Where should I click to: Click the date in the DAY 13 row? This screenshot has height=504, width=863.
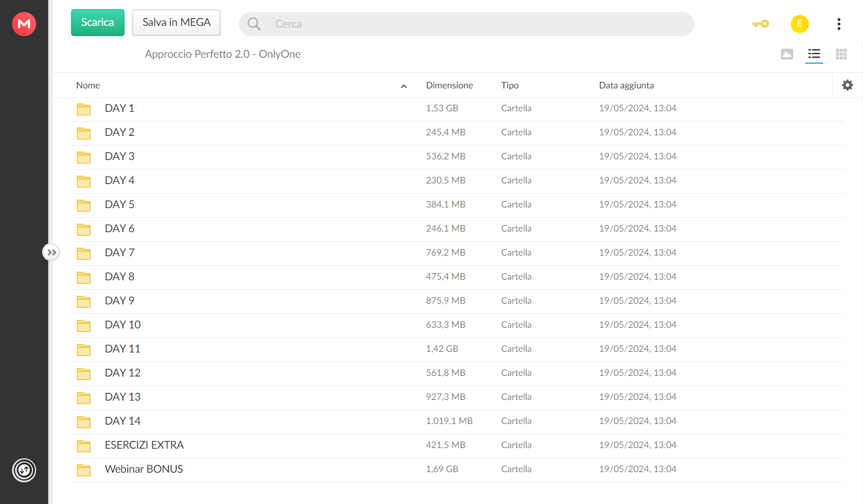click(638, 397)
